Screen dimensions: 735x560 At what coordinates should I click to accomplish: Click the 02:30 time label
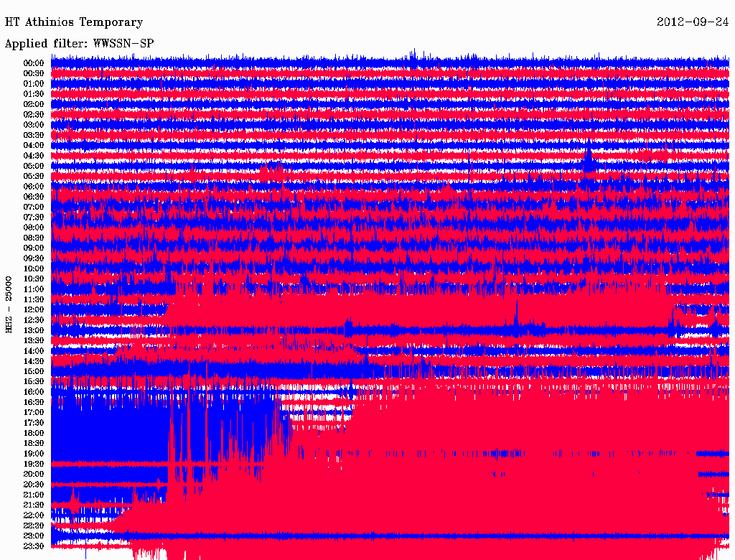[x=34, y=114]
